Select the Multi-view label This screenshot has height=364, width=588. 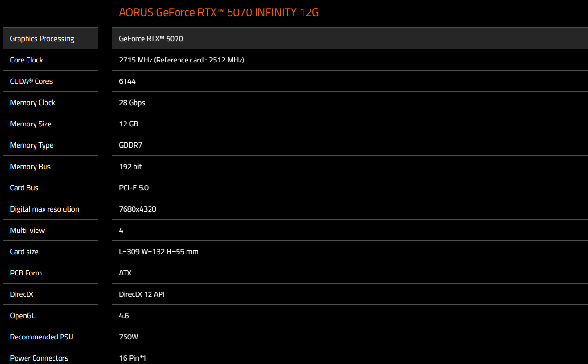[27, 231]
